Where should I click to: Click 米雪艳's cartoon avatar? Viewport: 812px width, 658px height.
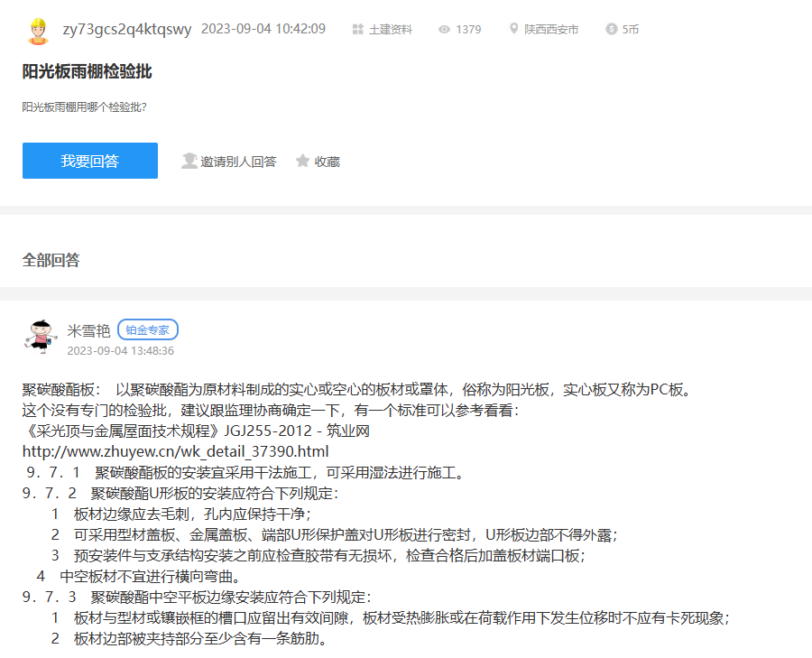click(41, 337)
